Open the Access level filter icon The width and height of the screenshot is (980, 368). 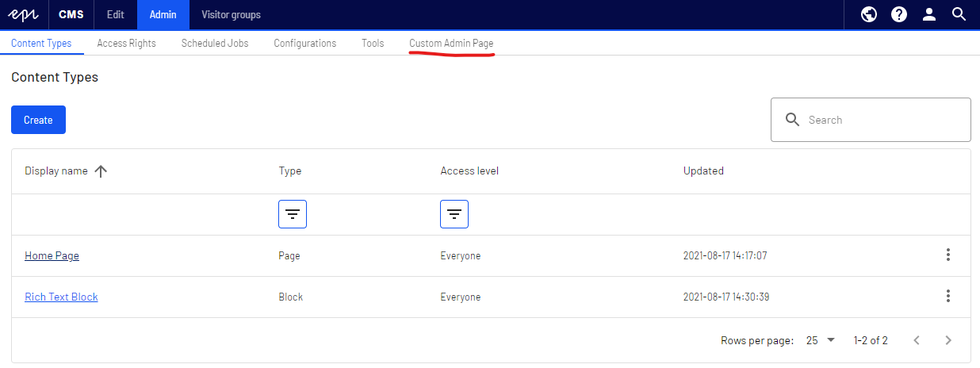pos(454,214)
